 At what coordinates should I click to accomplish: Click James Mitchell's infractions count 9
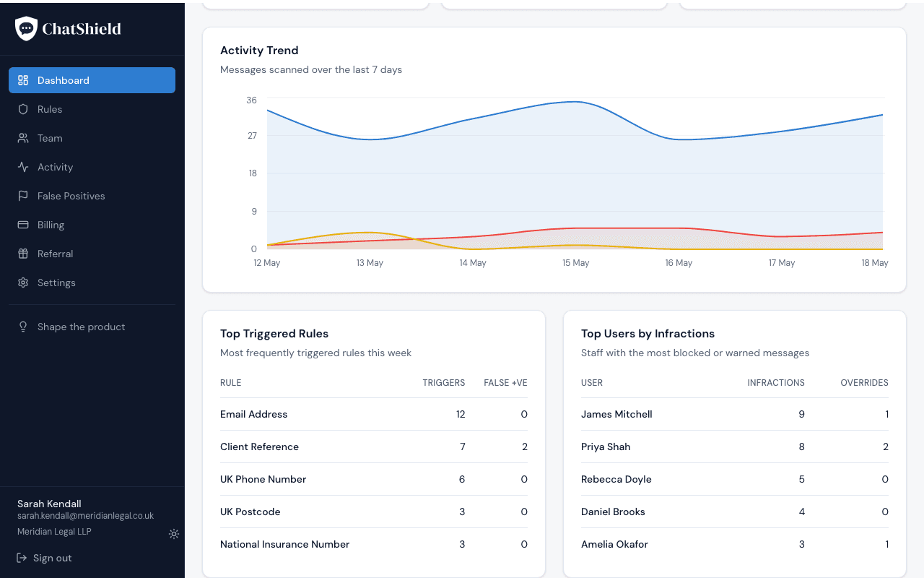(x=802, y=414)
